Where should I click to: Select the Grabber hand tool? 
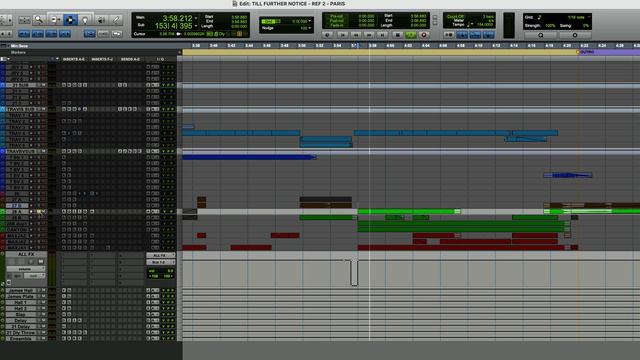pyautogui.click(x=84, y=19)
